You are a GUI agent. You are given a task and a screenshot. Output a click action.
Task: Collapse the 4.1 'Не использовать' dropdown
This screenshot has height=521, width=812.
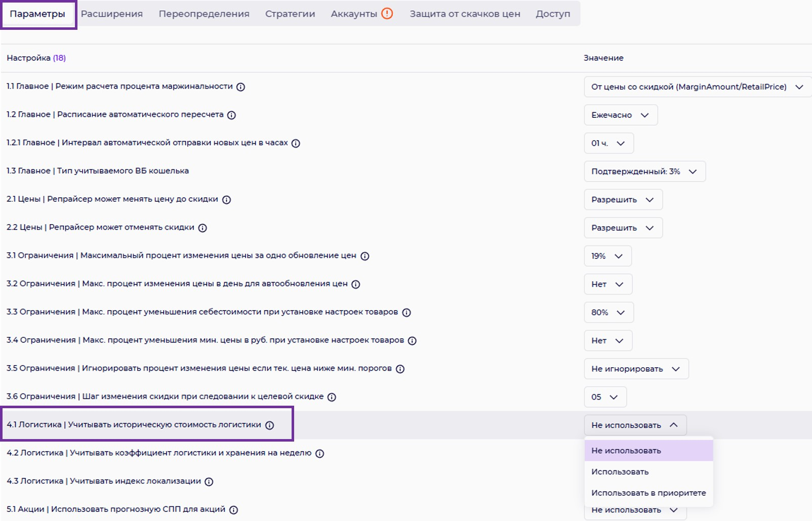[x=635, y=425]
